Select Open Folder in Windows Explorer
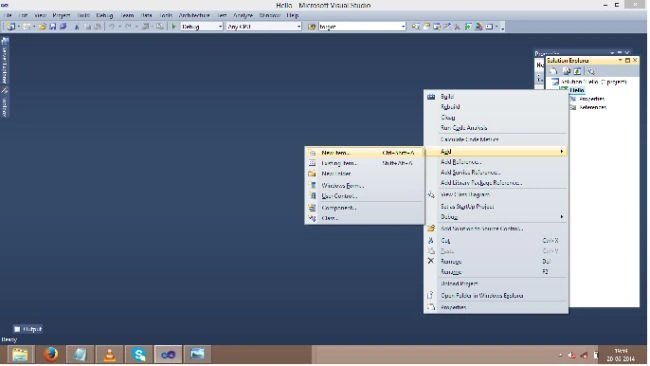The width and height of the screenshot is (650, 366). coord(496,296)
